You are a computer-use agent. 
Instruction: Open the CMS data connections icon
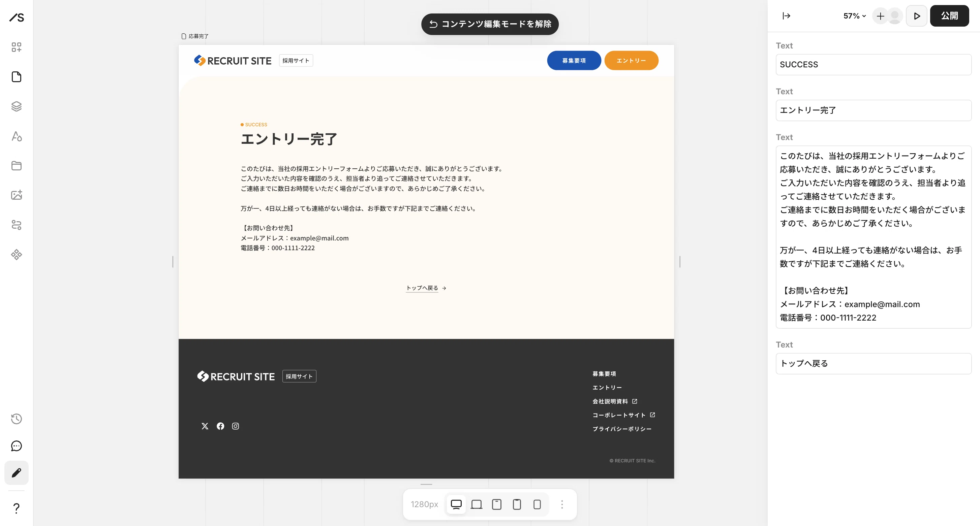pyautogui.click(x=17, y=225)
